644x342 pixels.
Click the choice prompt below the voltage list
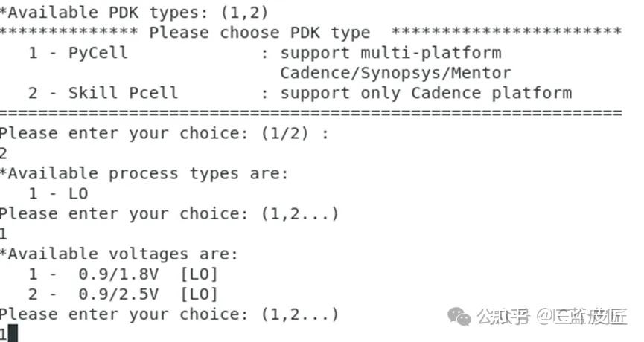coord(169,314)
